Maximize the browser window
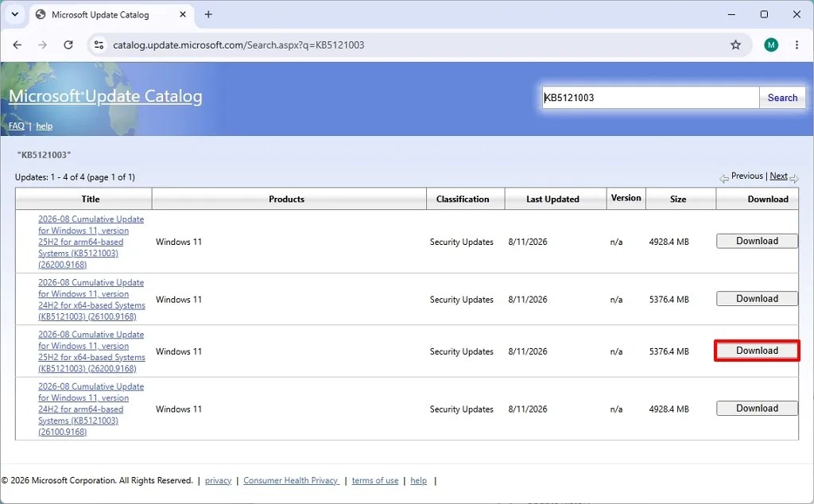 764,14
